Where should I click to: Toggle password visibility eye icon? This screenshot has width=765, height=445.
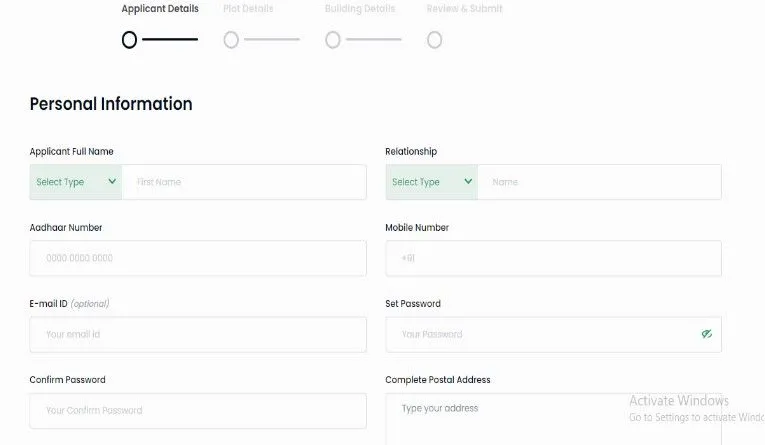[x=706, y=334]
